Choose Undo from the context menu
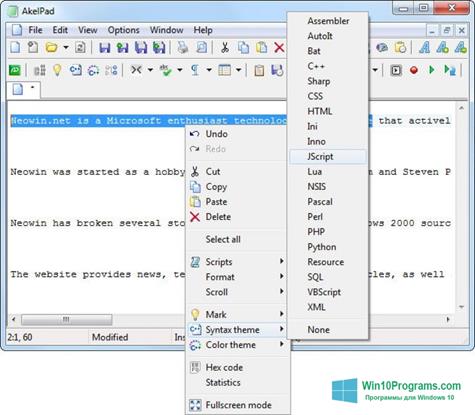Screen dimensions: 475x415 238,134
